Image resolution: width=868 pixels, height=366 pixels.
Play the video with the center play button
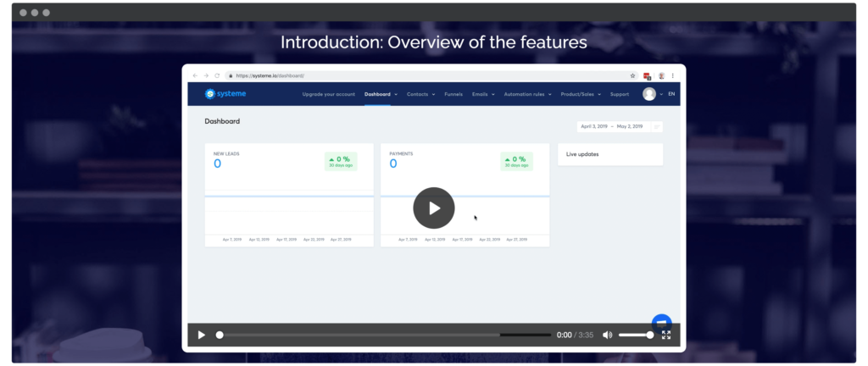(x=434, y=208)
